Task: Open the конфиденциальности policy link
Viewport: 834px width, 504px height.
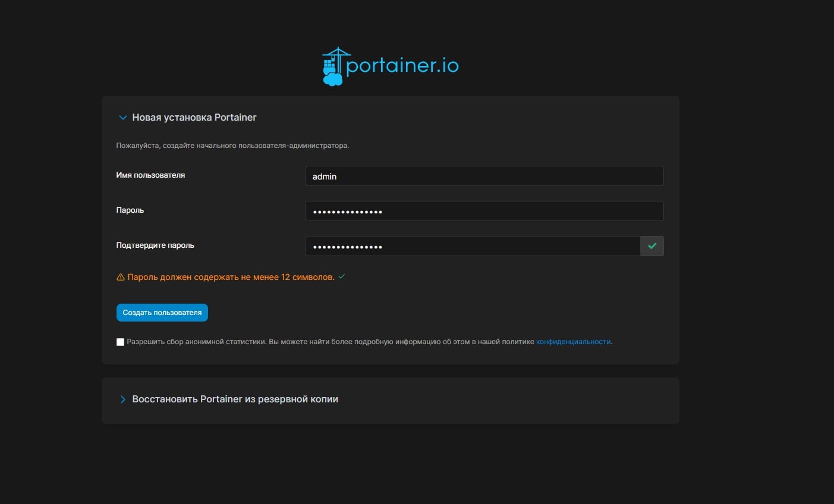Action: tap(573, 342)
